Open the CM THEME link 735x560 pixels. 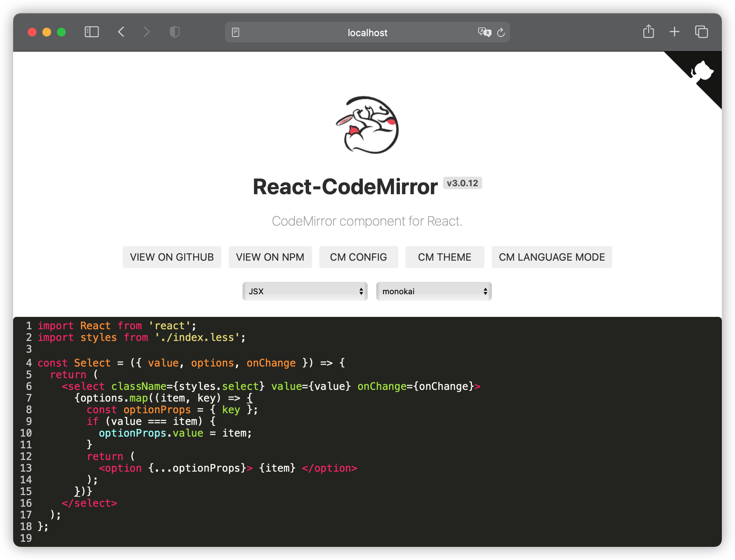[445, 257]
